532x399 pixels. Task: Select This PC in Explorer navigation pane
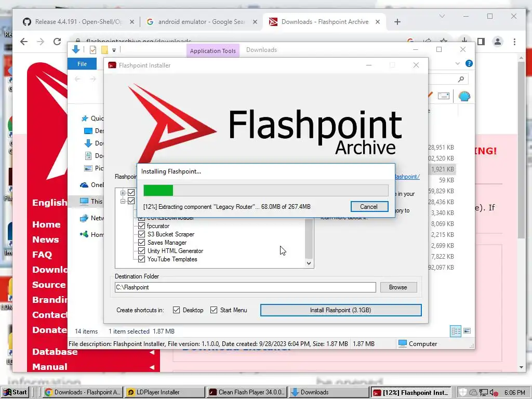(91, 202)
